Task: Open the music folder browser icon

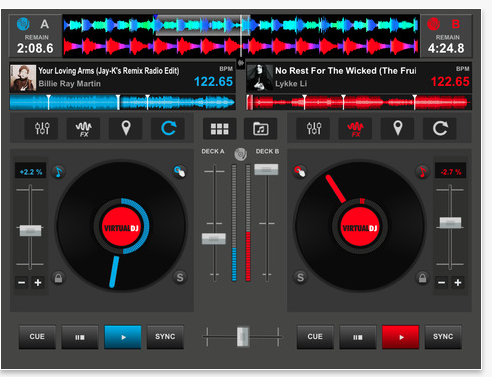Action: (260, 129)
